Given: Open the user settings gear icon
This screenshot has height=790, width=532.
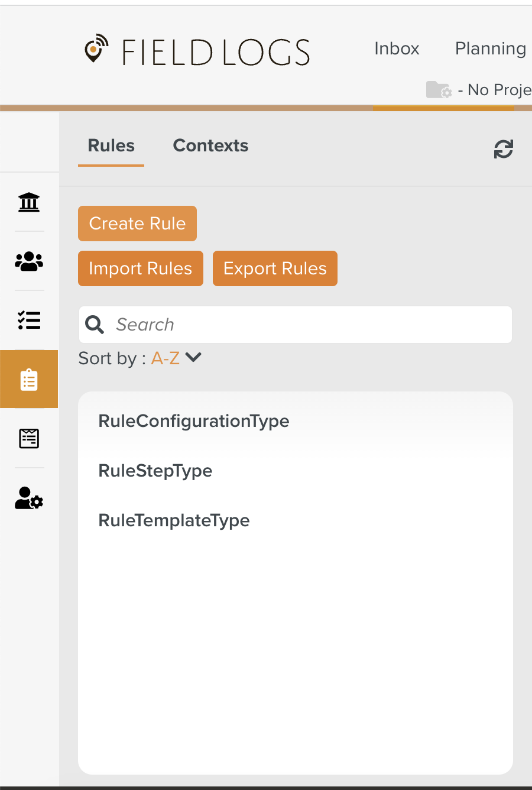Looking at the screenshot, I should point(29,498).
